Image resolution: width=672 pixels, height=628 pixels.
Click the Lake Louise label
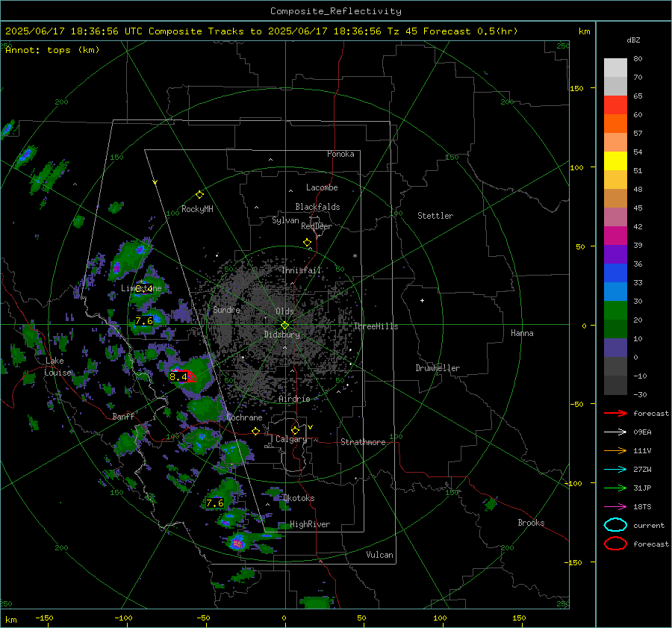click(x=57, y=367)
